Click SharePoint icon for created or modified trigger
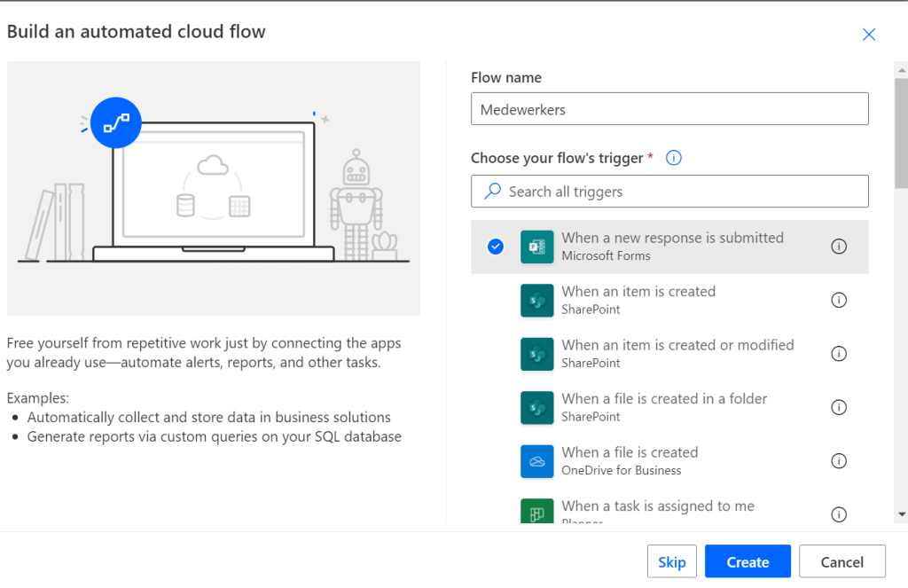Viewport: 908px width, 588px height. coord(536,354)
